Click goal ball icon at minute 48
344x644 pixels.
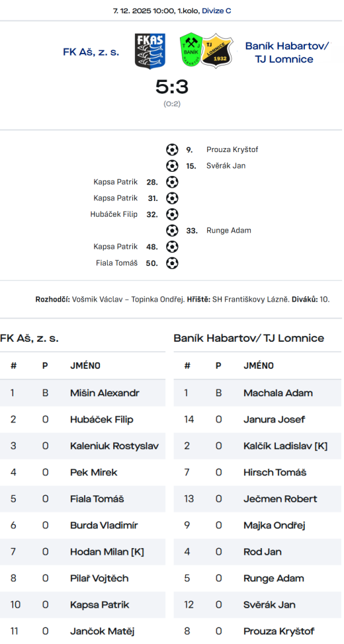[172, 247]
